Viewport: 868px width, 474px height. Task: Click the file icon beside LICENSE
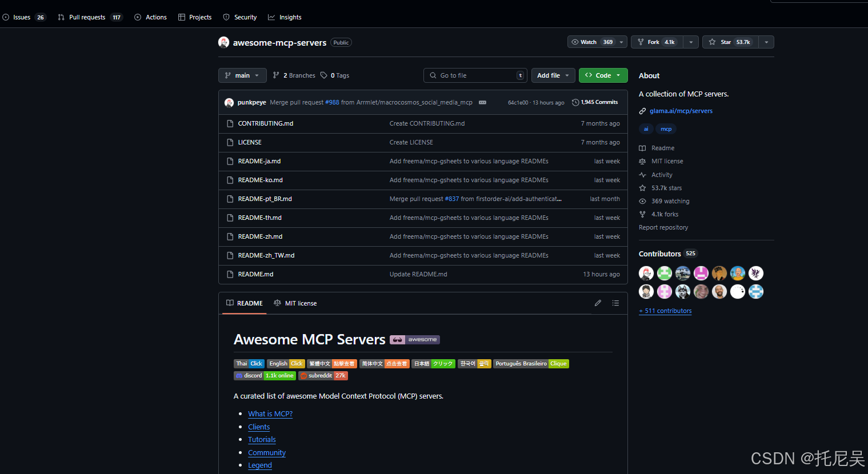click(x=230, y=142)
